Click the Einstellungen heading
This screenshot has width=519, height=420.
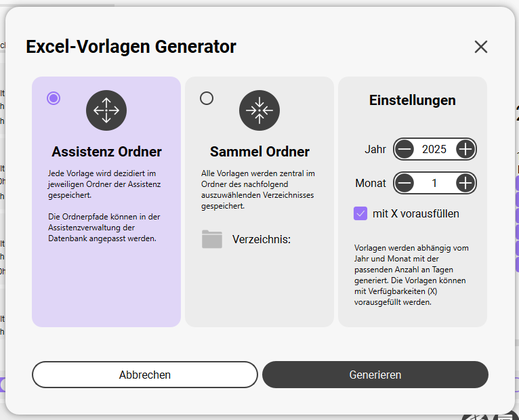point(412,100)
